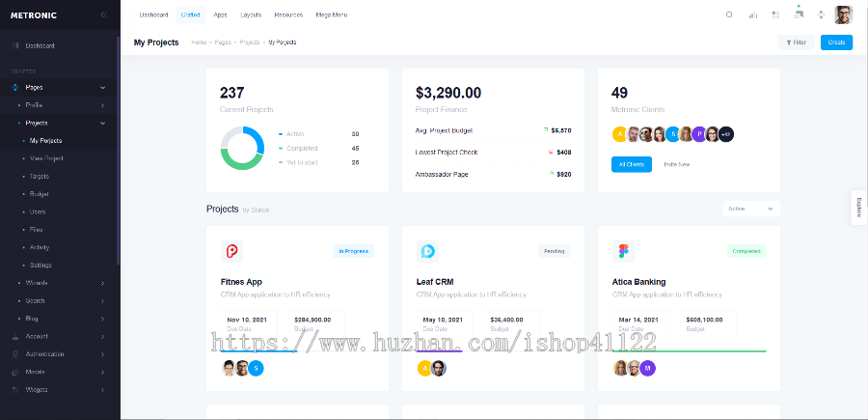The width and height of the screenshot is (868, 420).
Task: Click the Dashboard icon in the sidebar
Action: [15, 46]
